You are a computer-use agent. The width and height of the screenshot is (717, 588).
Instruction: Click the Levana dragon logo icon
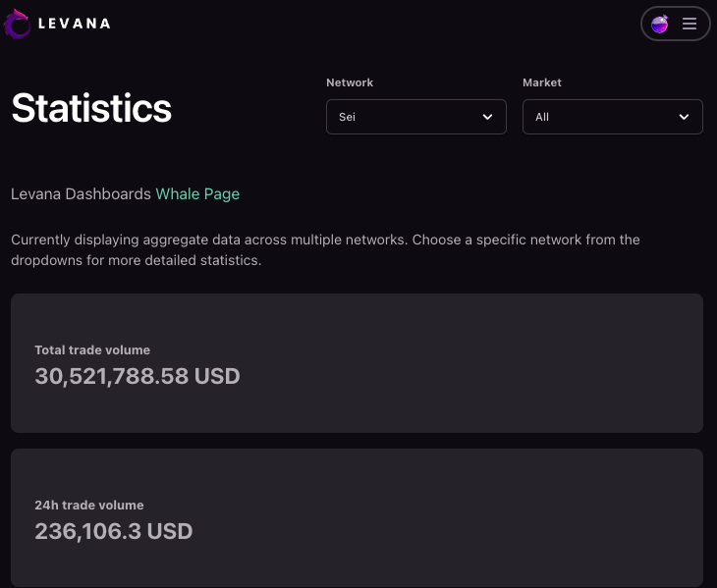coord(18,24)
